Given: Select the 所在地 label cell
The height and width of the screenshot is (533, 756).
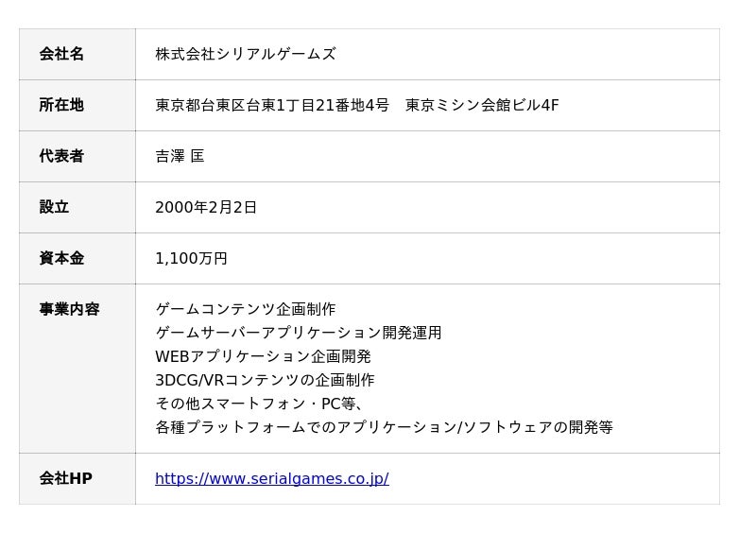Looking at the screenshot, I should coord(61,105).
